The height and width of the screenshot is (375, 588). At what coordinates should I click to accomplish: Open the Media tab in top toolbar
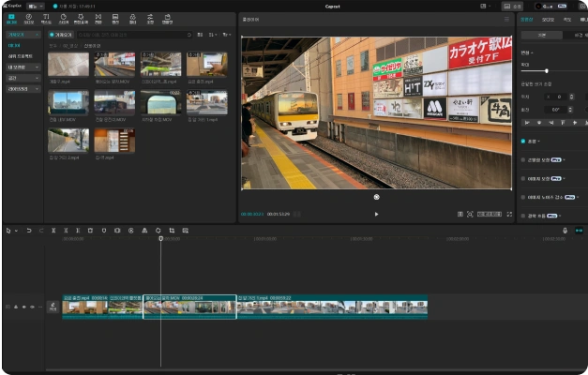tap(11, 19)
